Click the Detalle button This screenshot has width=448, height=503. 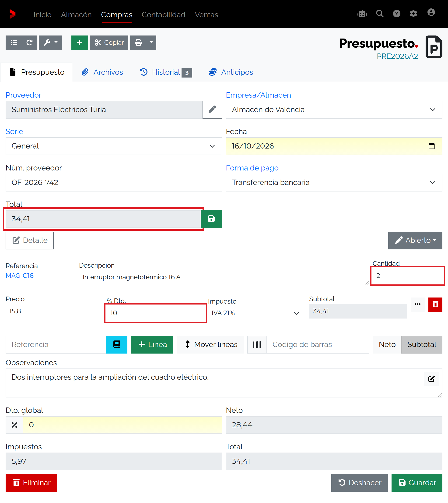[30, 241]
